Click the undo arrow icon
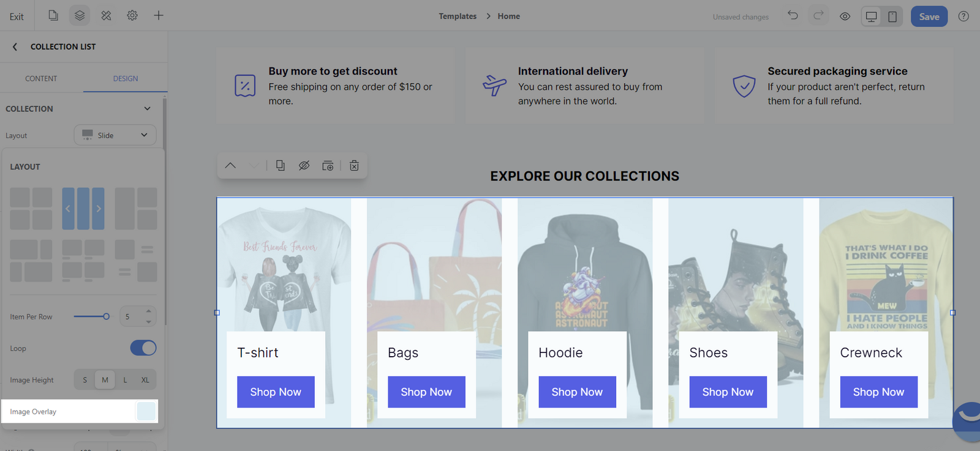 pyautogui.click(x=793, y=16)
